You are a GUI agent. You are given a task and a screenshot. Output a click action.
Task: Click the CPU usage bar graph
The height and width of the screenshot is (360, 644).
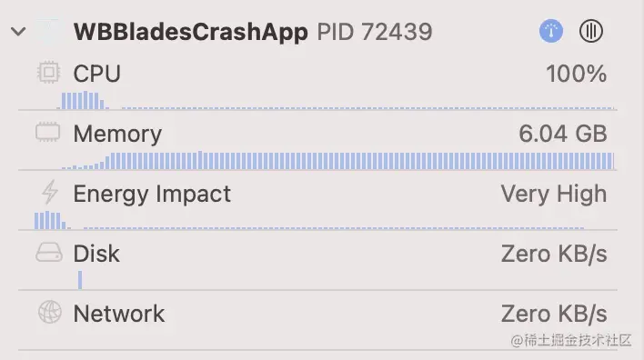point(336,101)
